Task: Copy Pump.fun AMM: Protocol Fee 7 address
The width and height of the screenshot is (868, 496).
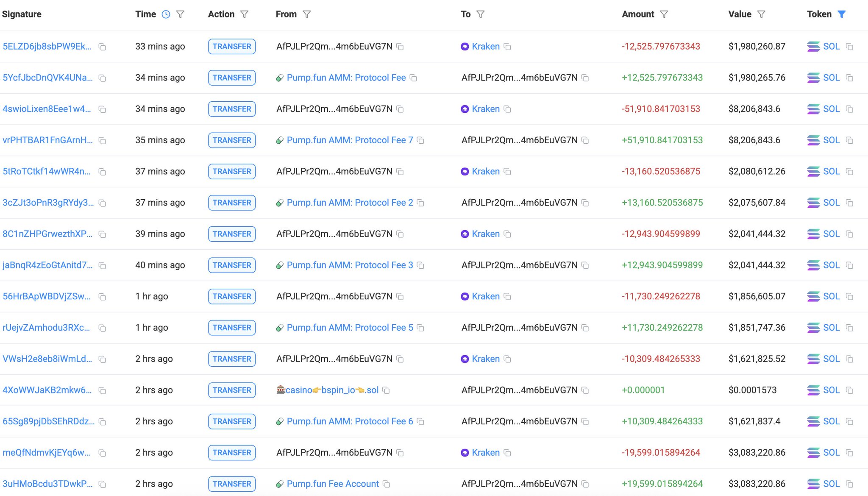Action: [x=420, y=140]
